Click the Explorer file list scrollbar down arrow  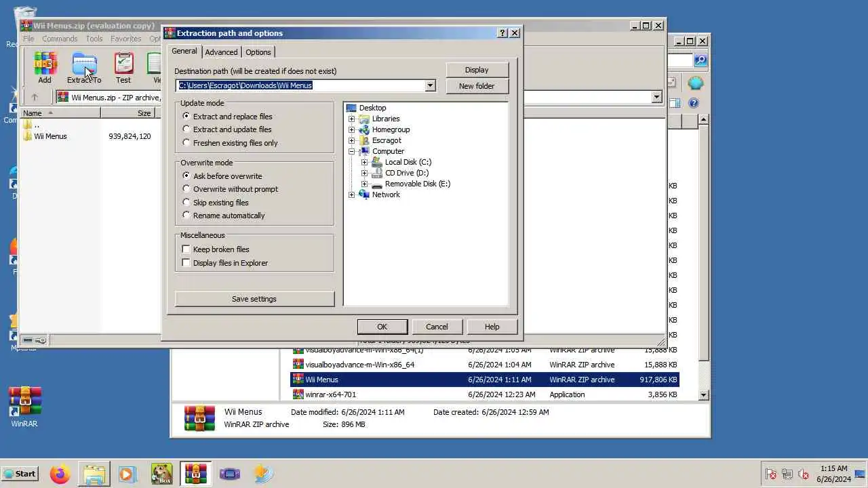click(x=703, y=394)
